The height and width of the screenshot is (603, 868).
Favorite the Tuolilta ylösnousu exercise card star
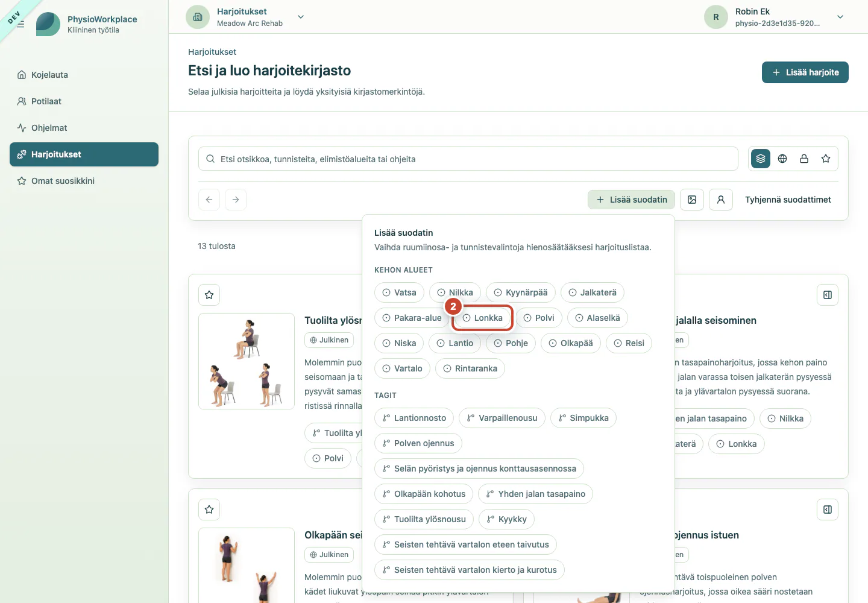pos(209,295)
